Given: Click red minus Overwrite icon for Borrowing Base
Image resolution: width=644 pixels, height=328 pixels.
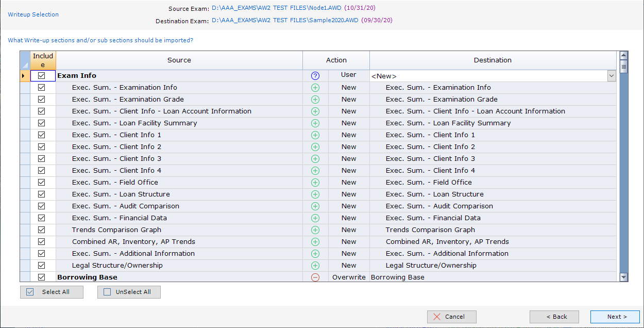Looking at the screenshot, I should [x=315, y=277].
